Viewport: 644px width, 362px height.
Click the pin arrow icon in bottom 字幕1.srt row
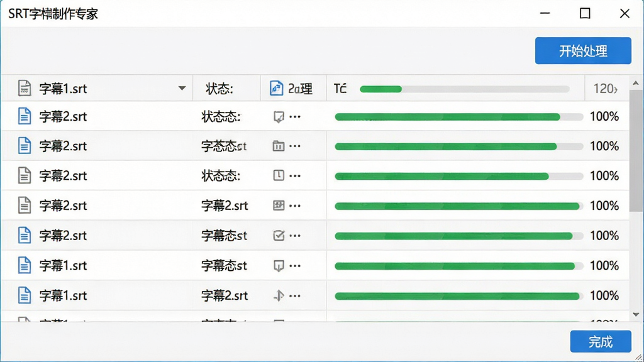pos(279,295)
